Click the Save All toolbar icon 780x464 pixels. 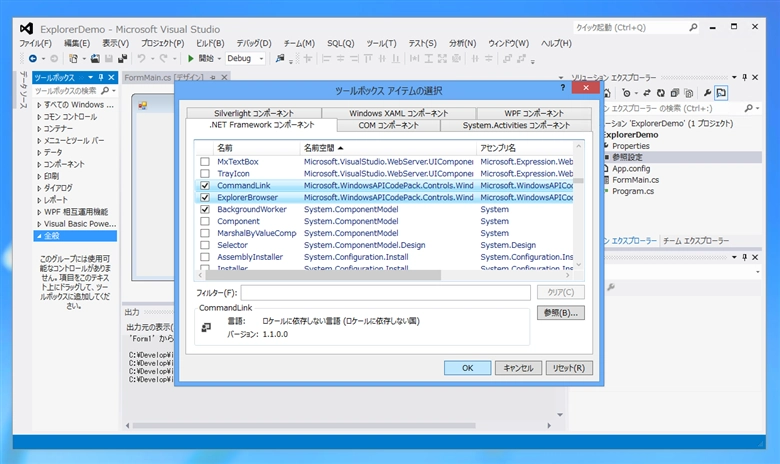pos(122,59)
